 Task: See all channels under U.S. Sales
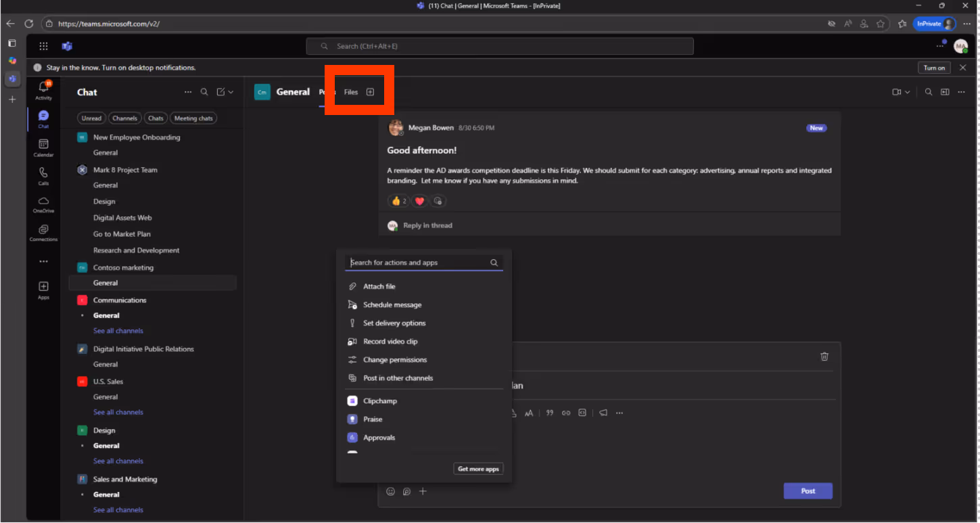pos(118,412)
